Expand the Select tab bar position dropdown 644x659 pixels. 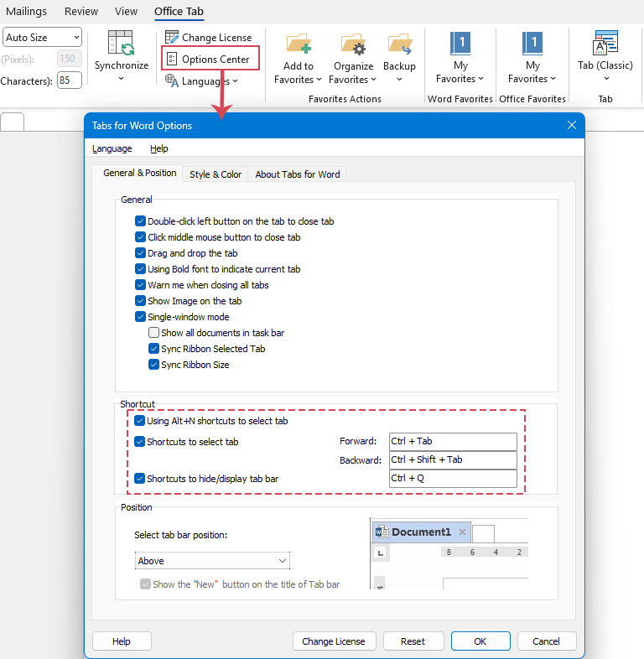212,561
